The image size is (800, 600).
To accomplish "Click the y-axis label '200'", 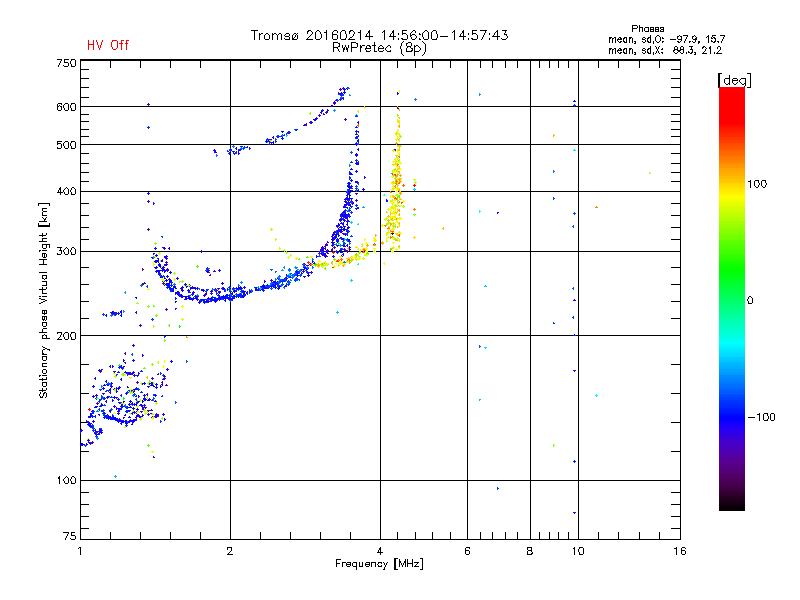I will pos(66,336).
